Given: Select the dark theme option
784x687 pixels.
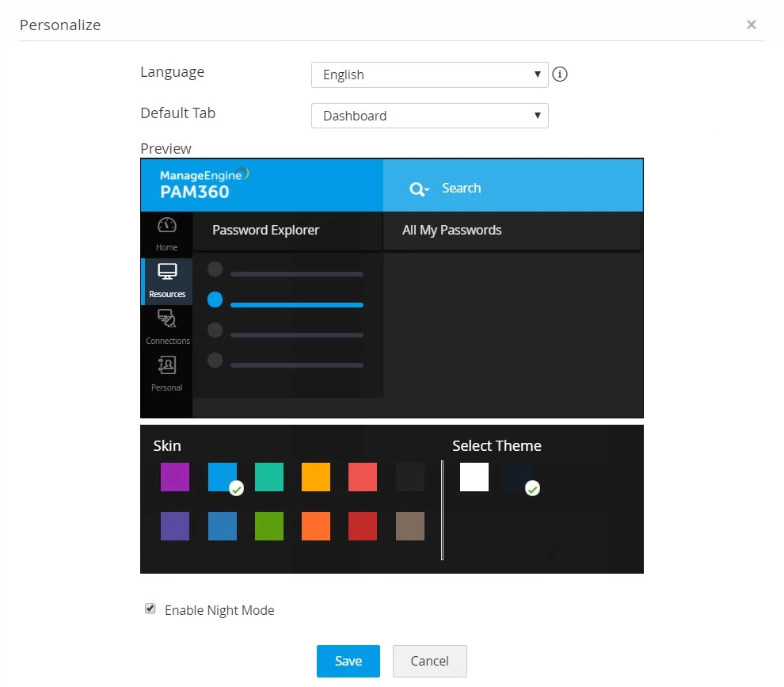Looking at the screenshot, I should [518, 477].
